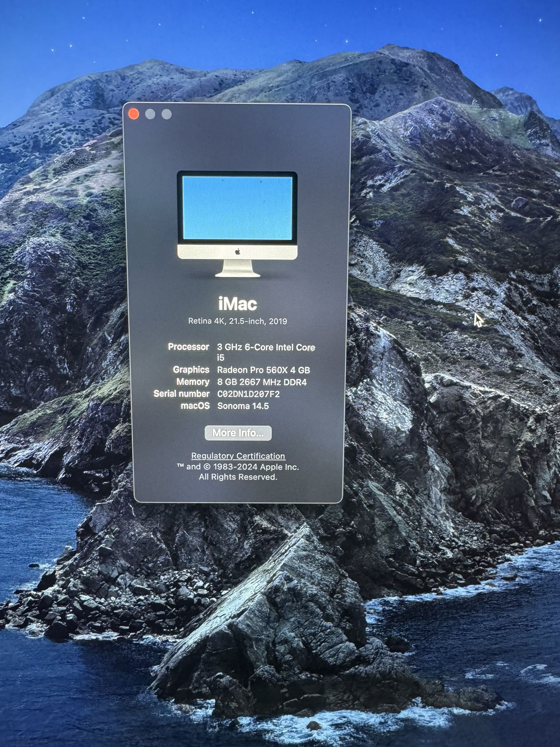Click the Sonoma 14.5 version text
The image size is (560, 747).
[x=243, y=406]
